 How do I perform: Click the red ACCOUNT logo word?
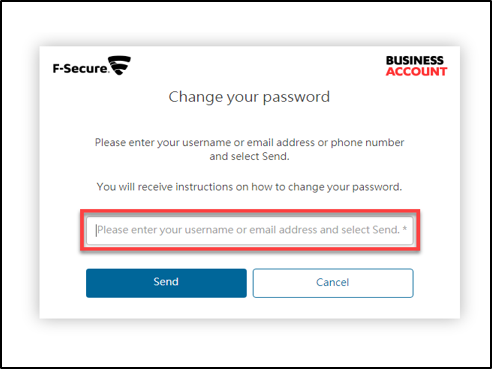tap(416, 72)
